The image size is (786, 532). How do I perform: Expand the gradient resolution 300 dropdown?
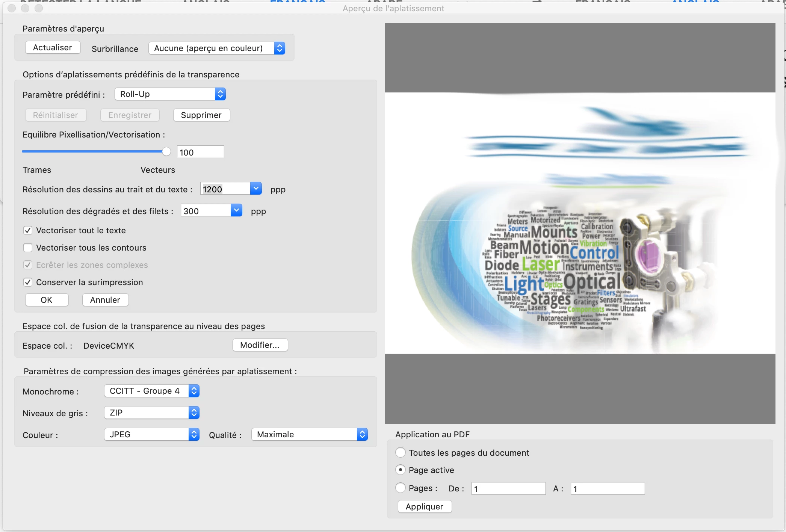pos(236,210)
